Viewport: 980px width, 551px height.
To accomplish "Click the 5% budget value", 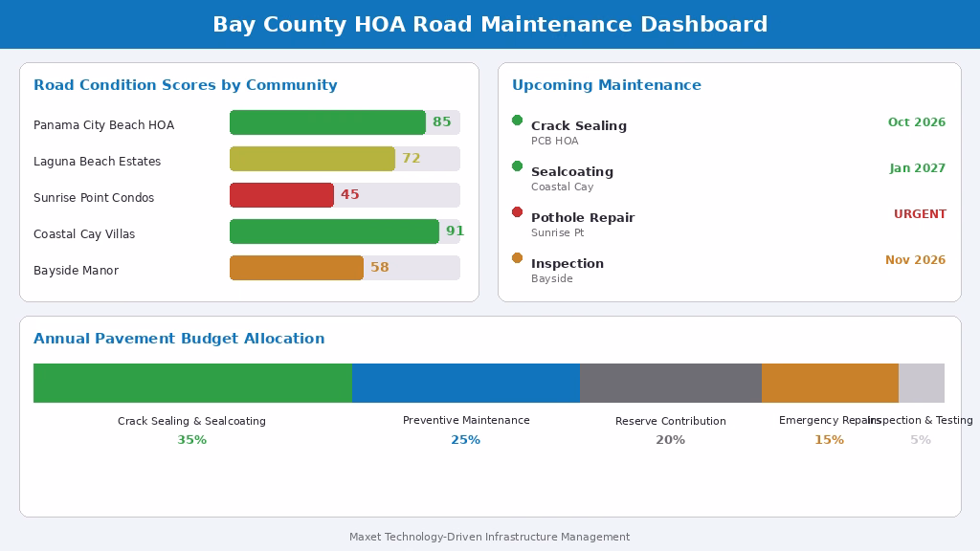I will pos(921,440).
